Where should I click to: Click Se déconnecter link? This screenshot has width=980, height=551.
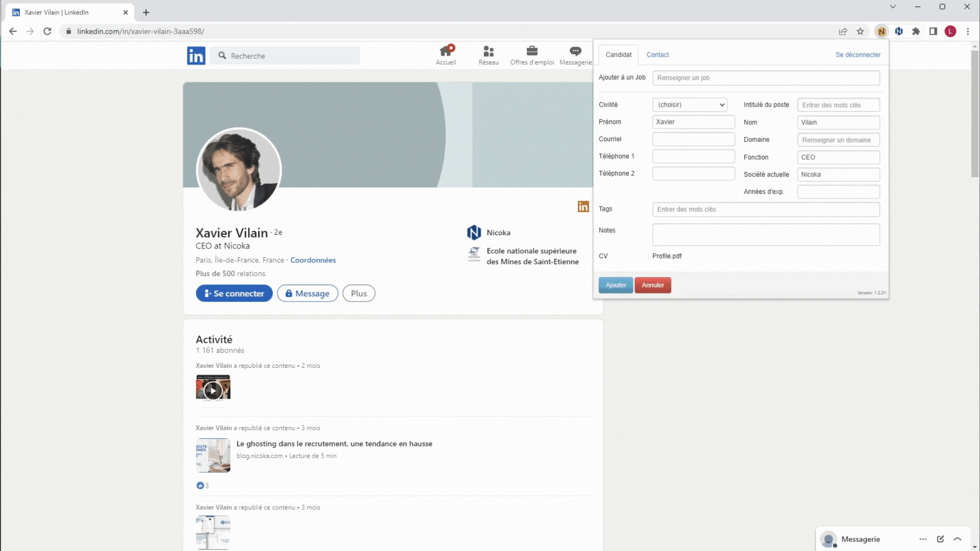[857, 55]
